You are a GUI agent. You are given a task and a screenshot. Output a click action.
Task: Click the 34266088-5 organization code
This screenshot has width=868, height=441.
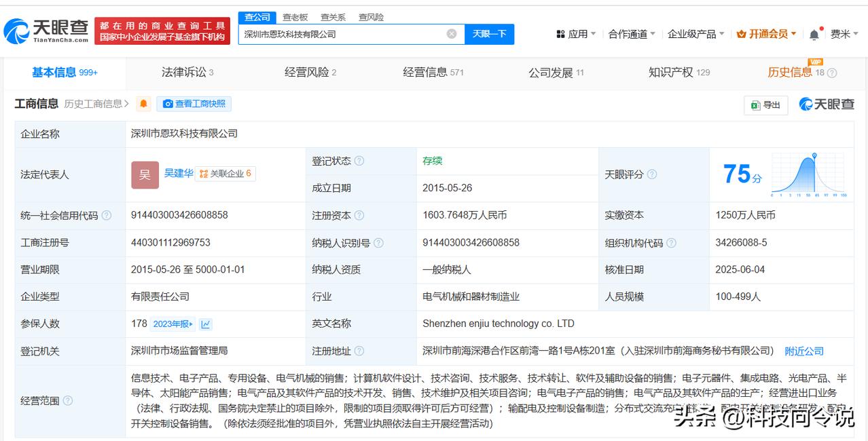[x=741, y=242]
